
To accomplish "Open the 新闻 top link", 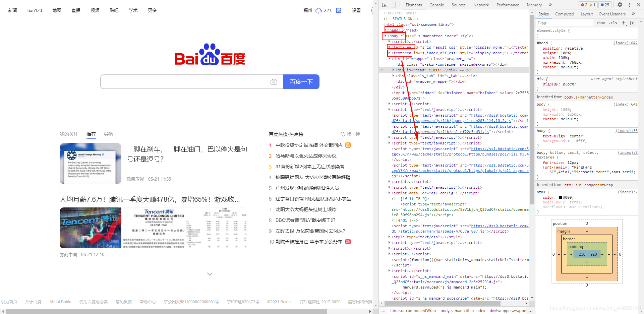I will pos(13,10).
